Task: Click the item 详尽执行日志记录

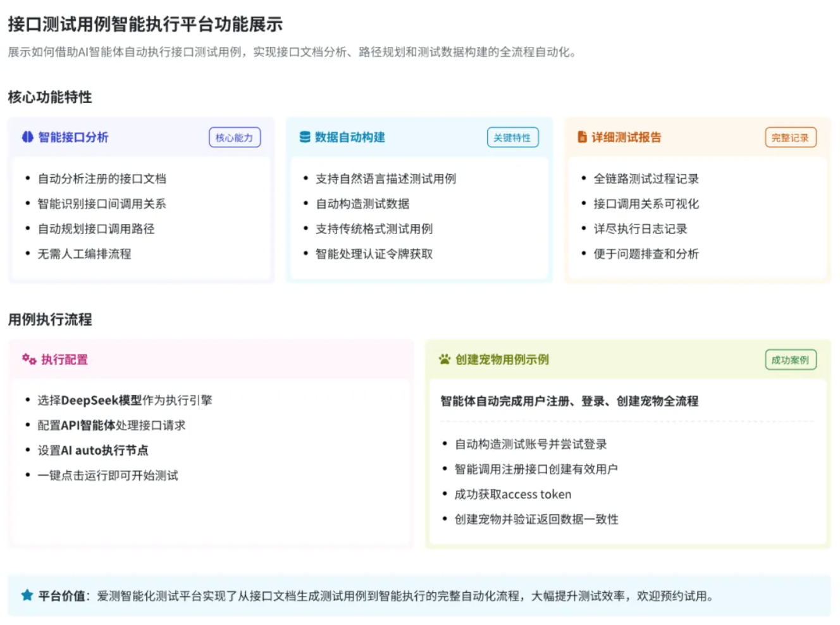Action: click(x=640, y=228)
